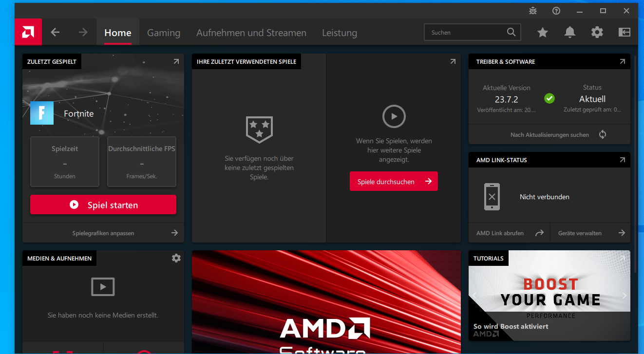This screenshot has height=354, width=644.
Task: Maximize the AMD Software window
Action: [x=603, y=11]
